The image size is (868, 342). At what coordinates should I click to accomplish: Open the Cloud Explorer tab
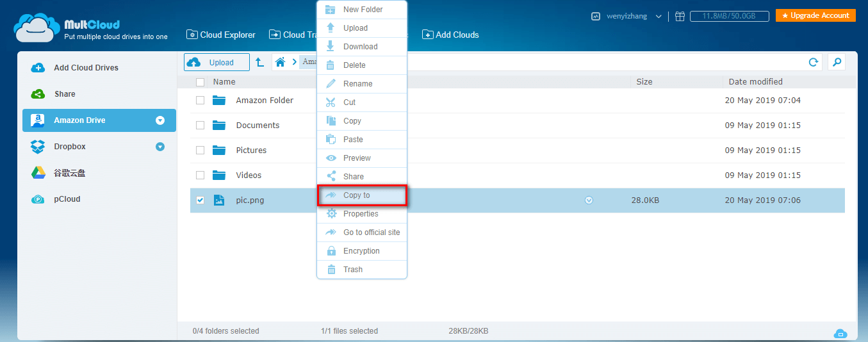point(221,35)
